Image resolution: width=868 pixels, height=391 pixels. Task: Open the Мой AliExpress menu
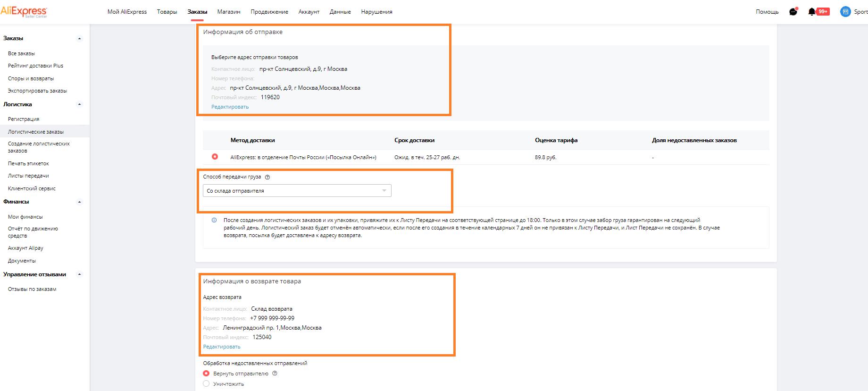click(x=127, y=12)
